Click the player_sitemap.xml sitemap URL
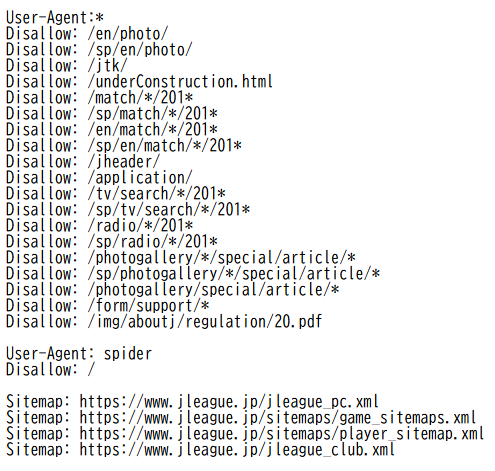 [281, 434]
